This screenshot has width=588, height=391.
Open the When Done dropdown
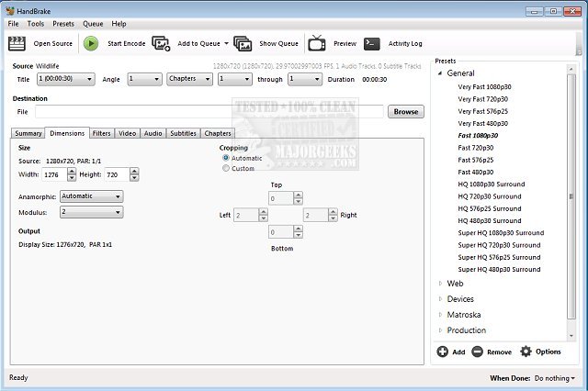click(x=555, y=378)
